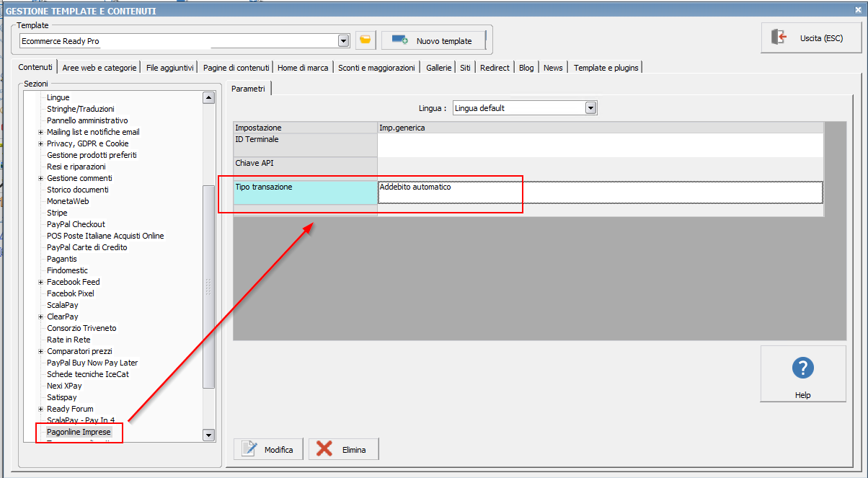Select Resi e riparazioni item
The image size is (868, 478).
pyautogui.click(x=76, y=167)
